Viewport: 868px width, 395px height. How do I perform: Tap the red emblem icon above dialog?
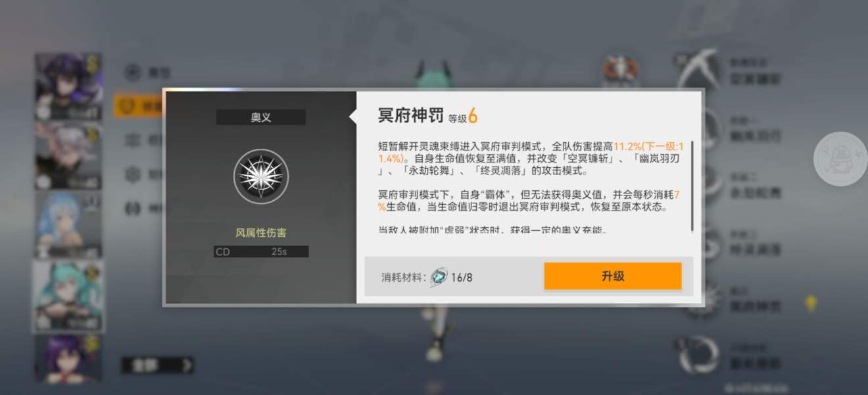[619, 69]
